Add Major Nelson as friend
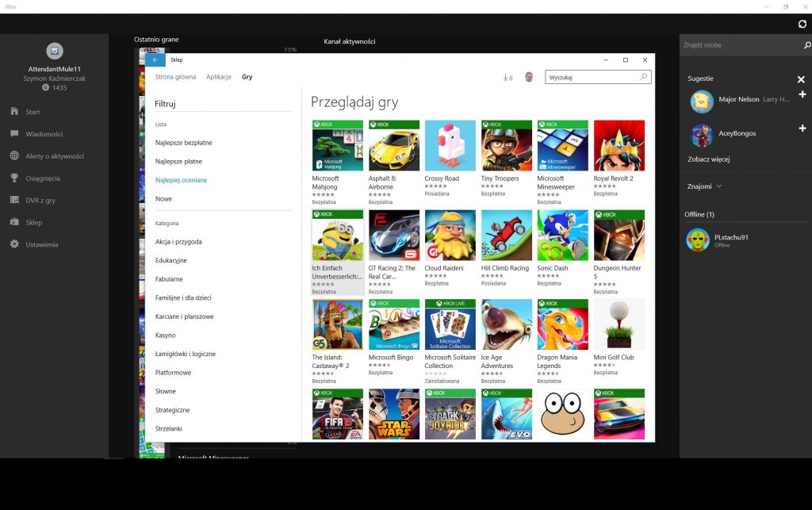Viewport: 812px width, 510px height. click(x=802, y=94)
